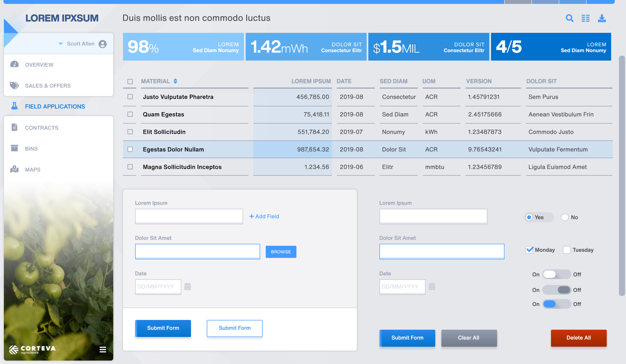Select the Yes radio button

pos(529,217)
